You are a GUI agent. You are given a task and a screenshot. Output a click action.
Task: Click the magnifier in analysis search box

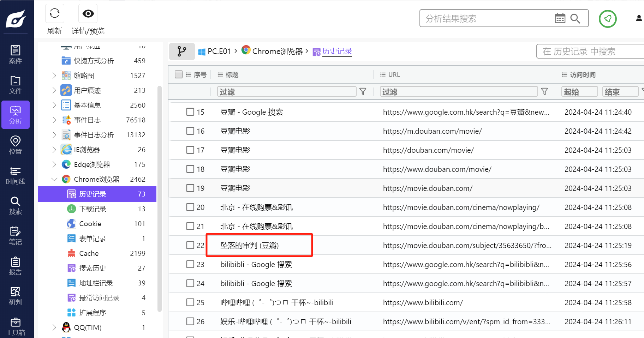tap(576, 18)
